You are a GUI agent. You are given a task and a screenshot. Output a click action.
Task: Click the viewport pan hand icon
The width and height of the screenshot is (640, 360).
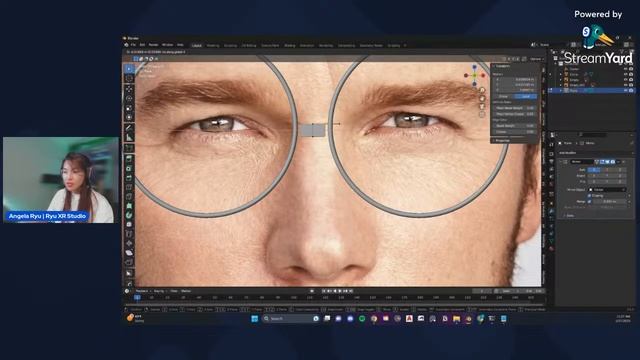click(x=482, y=98)
